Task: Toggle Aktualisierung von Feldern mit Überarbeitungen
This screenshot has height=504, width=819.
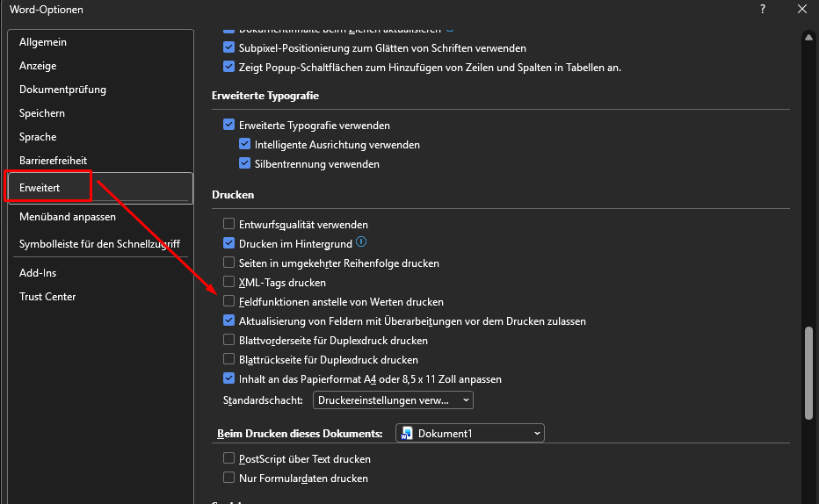Action: tap(228, 320)
